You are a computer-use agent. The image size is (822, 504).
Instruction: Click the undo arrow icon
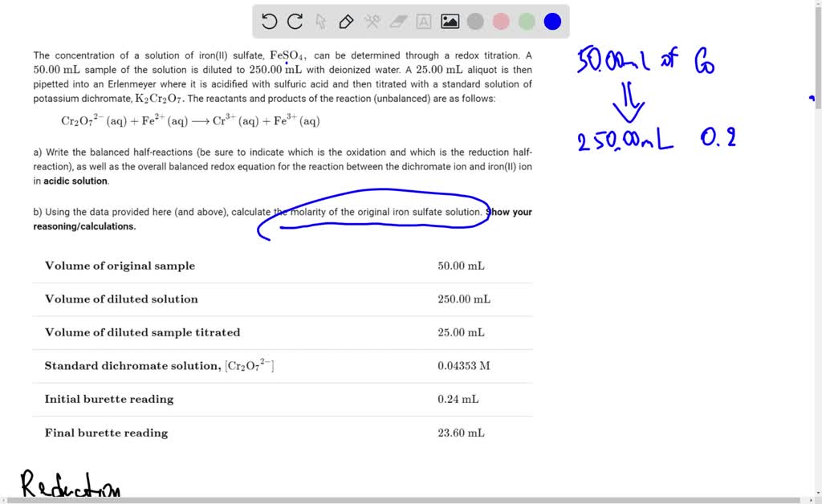pyautogui.click(x=269, y=22)
